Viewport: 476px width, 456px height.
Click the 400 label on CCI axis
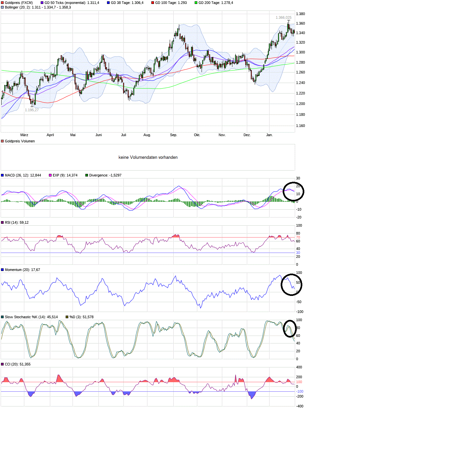[299, 367]
